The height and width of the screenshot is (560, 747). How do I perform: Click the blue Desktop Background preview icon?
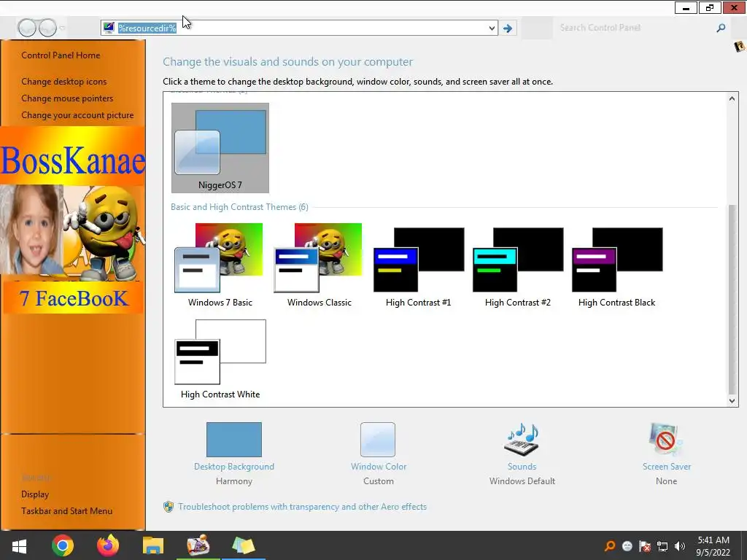point(234,440)
